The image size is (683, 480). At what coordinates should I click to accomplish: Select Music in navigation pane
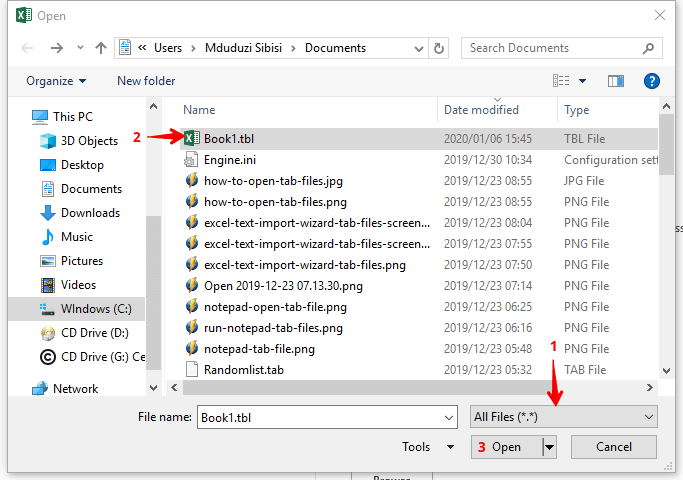tap(67, 237)
